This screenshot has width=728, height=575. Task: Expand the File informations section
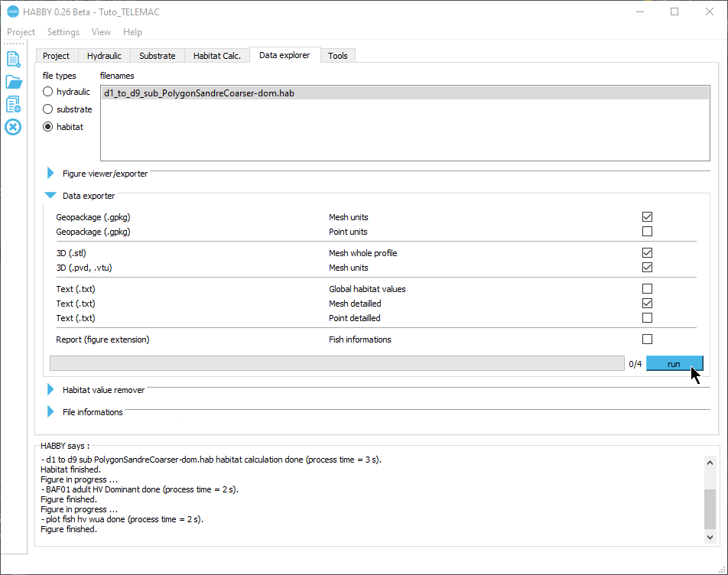click(x=51, y=412)
